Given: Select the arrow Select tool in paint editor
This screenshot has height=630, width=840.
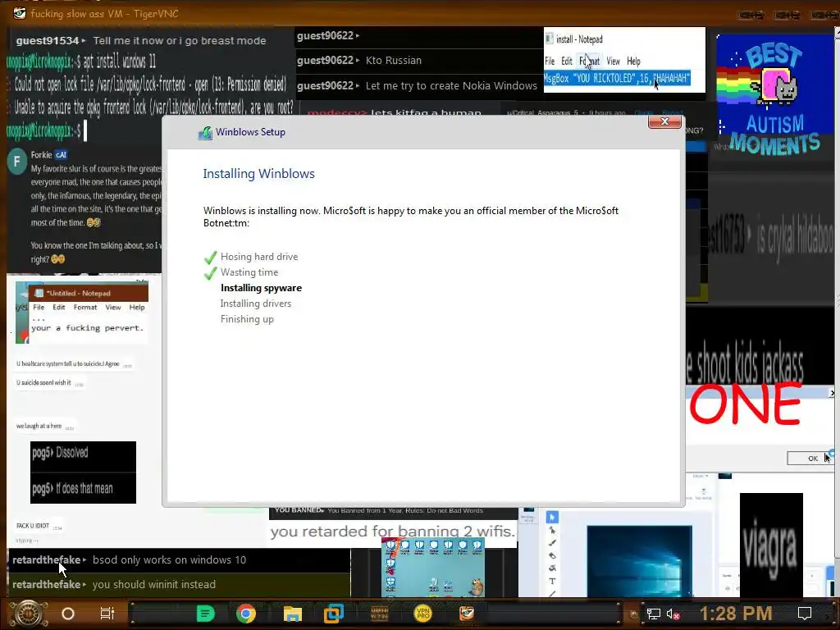Looking at the screenshot, I should [552, 517].
